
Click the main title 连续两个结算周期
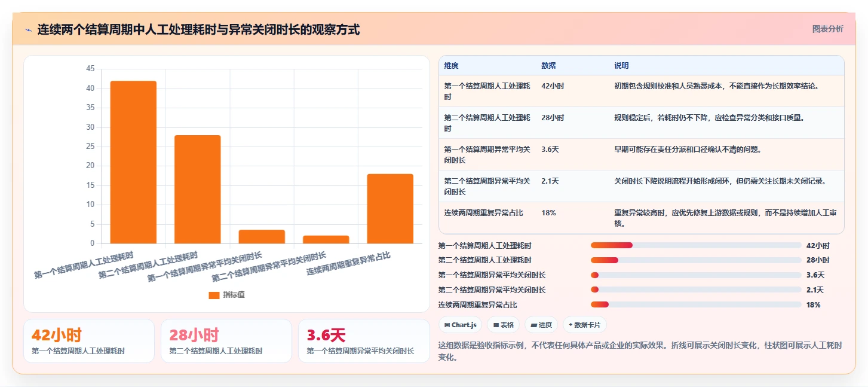(198, 29)
